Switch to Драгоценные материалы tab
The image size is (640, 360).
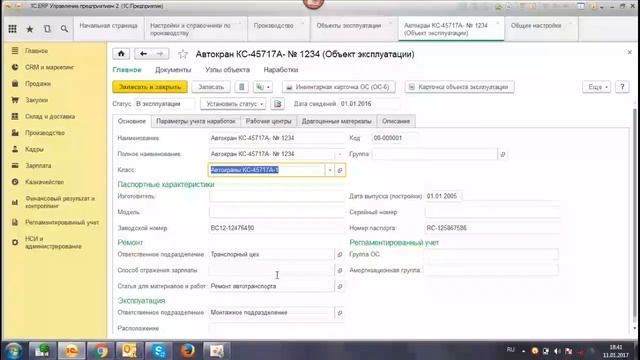tap(337, 121)
